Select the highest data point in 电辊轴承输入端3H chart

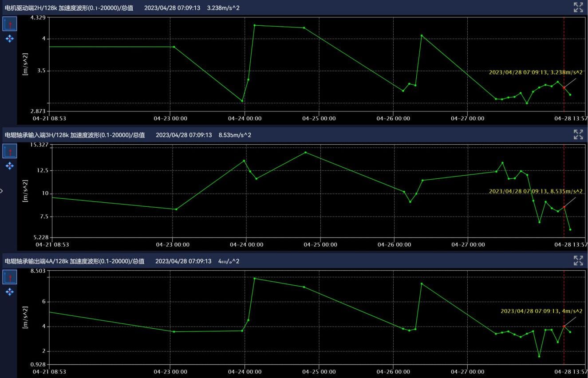click(x=305, y=152)
